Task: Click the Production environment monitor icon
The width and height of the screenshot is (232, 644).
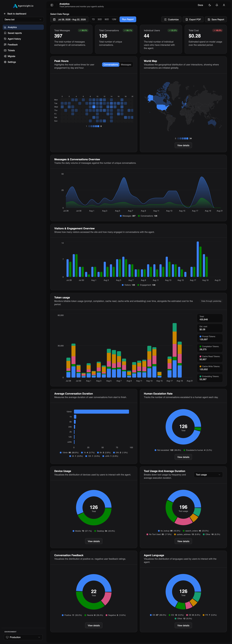Action: click(x=7, y=637)
